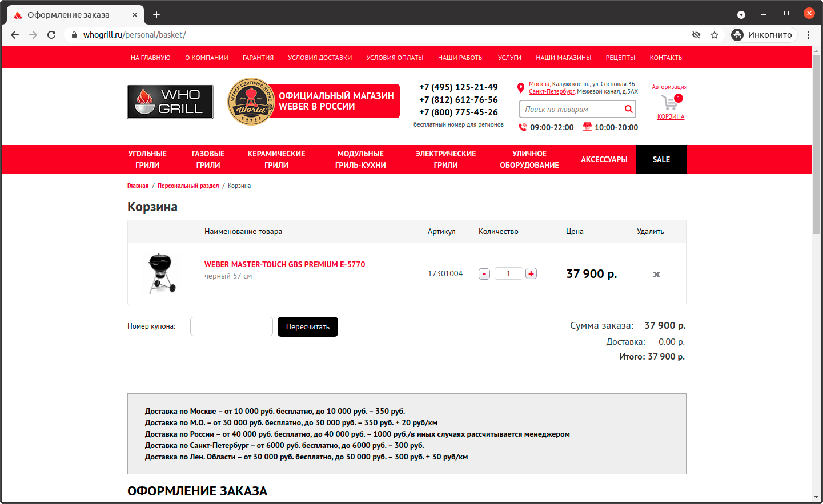823x504 pixels.
Task: Open the shopping cart icon
Action: [x=671, y=103]
